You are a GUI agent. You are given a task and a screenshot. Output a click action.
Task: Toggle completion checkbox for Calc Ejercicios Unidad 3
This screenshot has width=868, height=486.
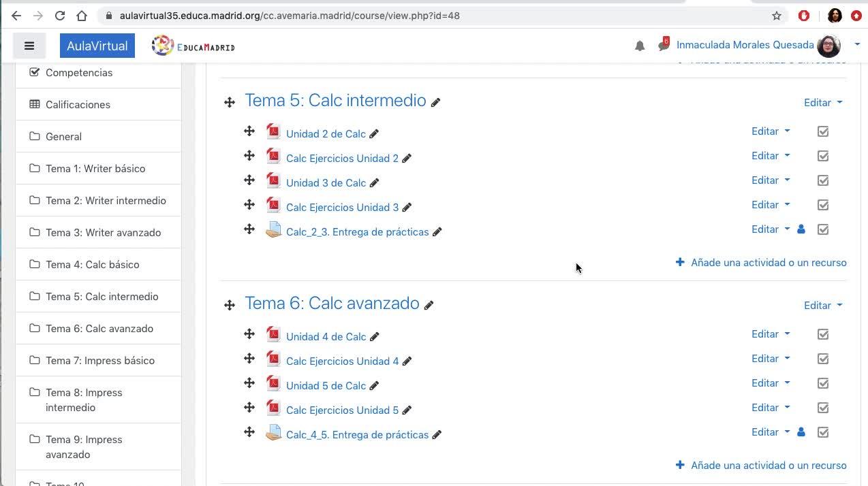click(x=823, y=205)
